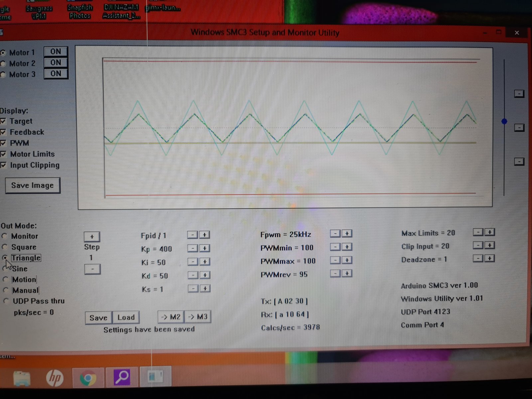Open the HP app on the taskbar

(x=55, y=378)
